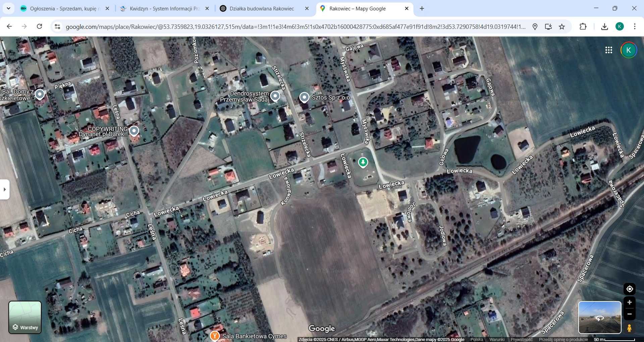
Task: Open the Sztos Sp.z.o.o place marker
Action: [304, 97]
